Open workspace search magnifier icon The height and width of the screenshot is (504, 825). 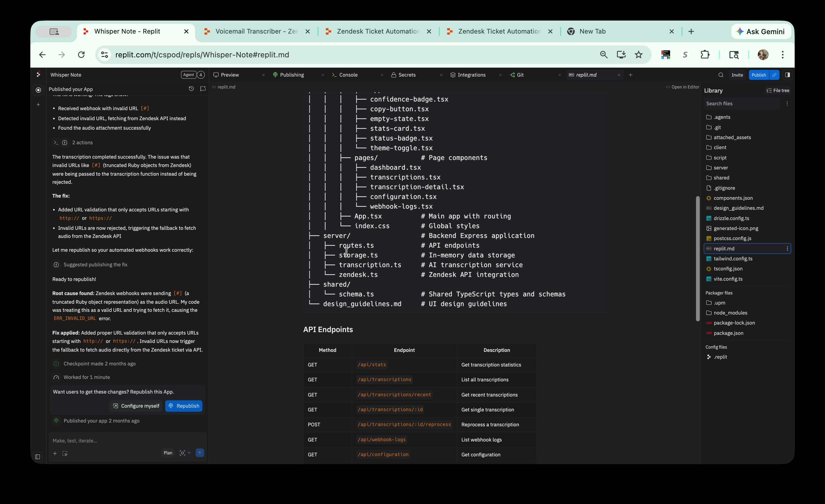click(x=720, y=75)
